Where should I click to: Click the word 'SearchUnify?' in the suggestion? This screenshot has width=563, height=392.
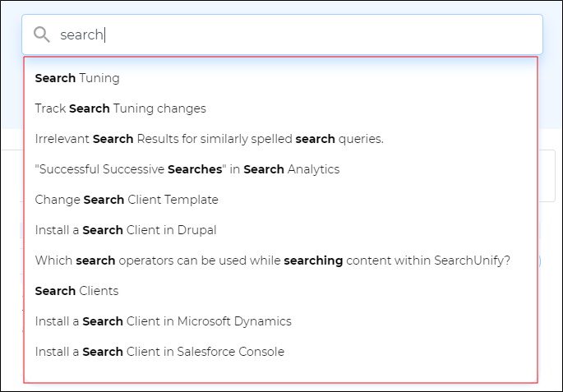[472, 261]
